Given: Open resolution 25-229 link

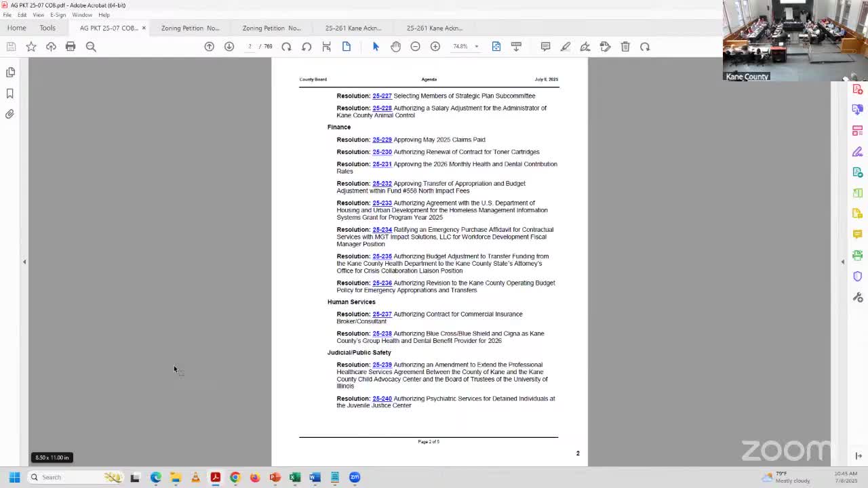Looking at the screenshot, I should pos(382,140).
